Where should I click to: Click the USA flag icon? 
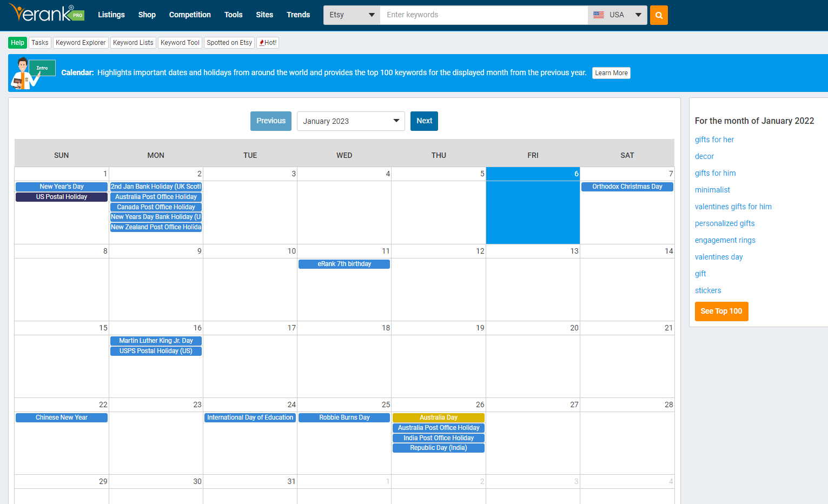(x=599, y=15)
